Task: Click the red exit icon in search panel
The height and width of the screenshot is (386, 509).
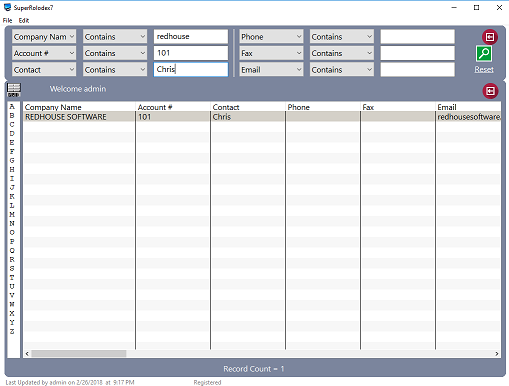Action: click(x=490, y=37)
